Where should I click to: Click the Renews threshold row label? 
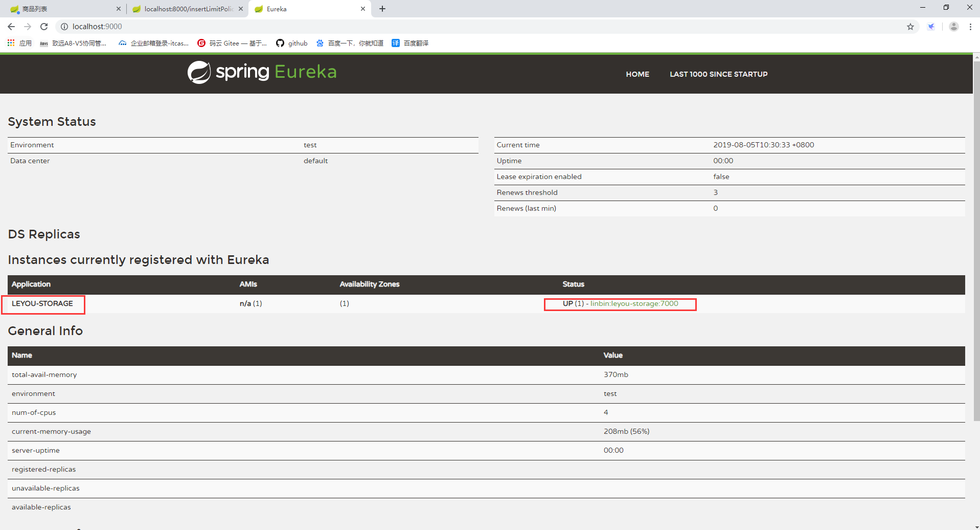point(527,192)
